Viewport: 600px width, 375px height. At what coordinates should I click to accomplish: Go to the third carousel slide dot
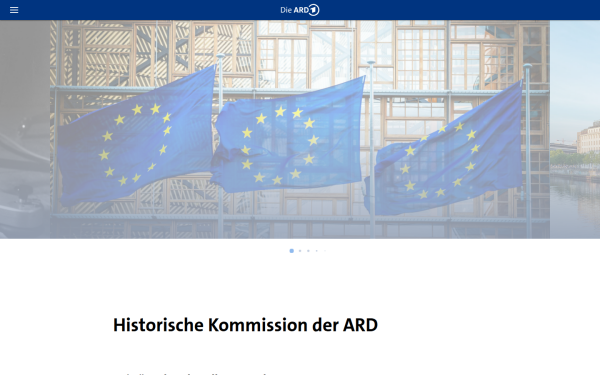click(308, 251)
